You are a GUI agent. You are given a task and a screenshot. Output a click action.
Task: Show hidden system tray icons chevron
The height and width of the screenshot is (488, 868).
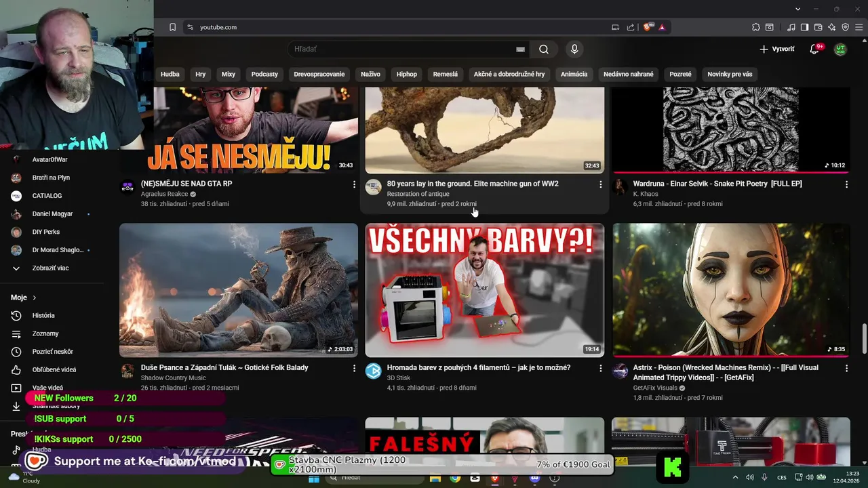click(x=735, y=477)
